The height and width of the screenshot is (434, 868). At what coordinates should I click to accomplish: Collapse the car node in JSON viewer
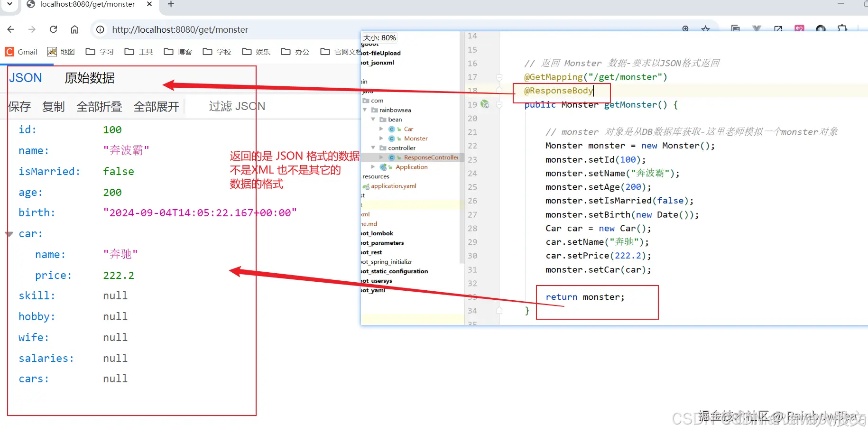pyautogui.click(x=8, y=233)
